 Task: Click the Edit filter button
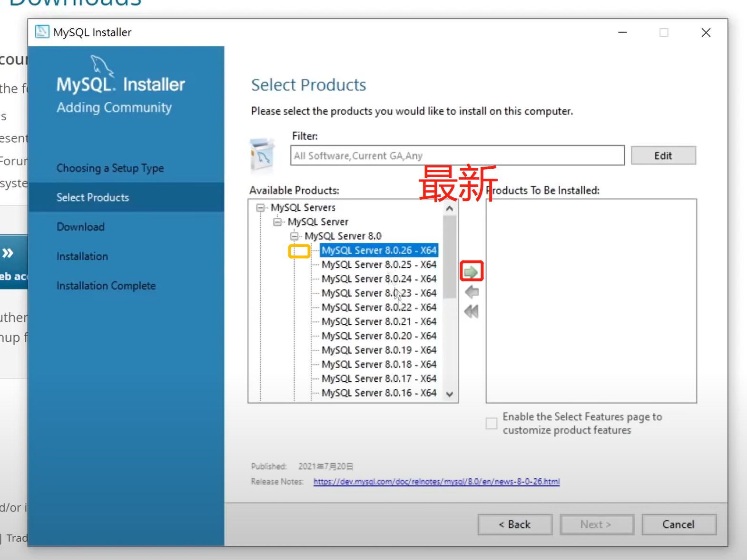663,155
